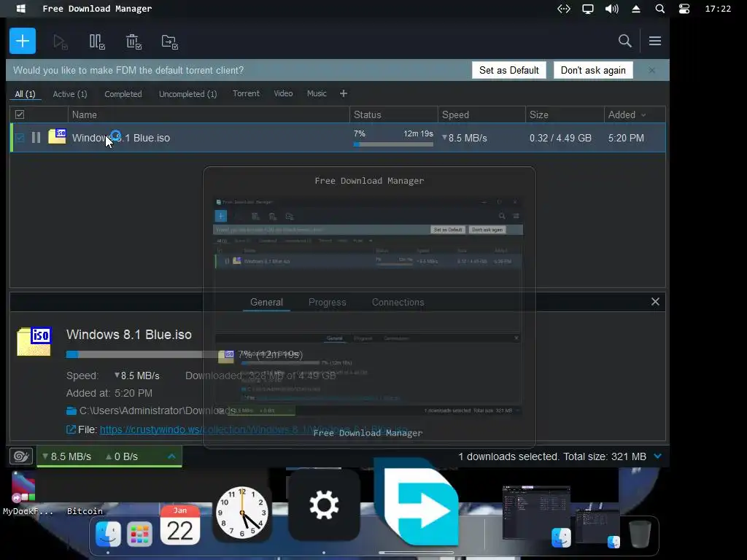Click the external link icon beside File
The height and width of the screenshot is (560, 747).
71,429
